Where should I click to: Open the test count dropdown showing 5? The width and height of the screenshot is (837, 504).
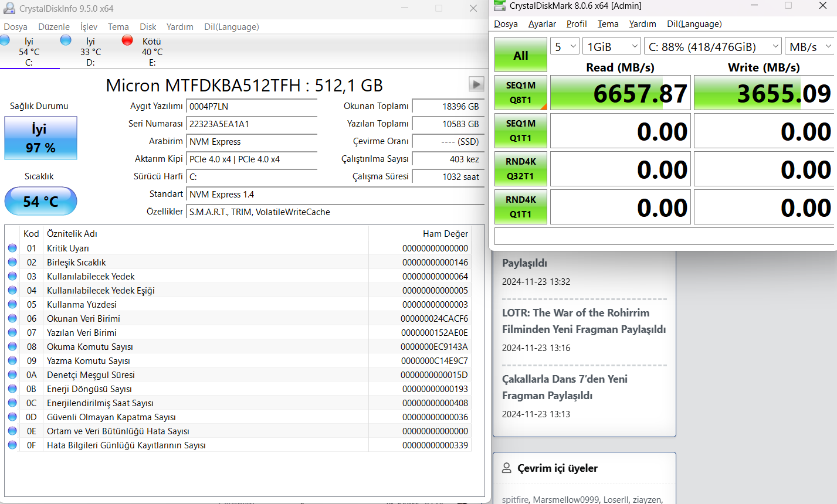(x=565, y=47)
